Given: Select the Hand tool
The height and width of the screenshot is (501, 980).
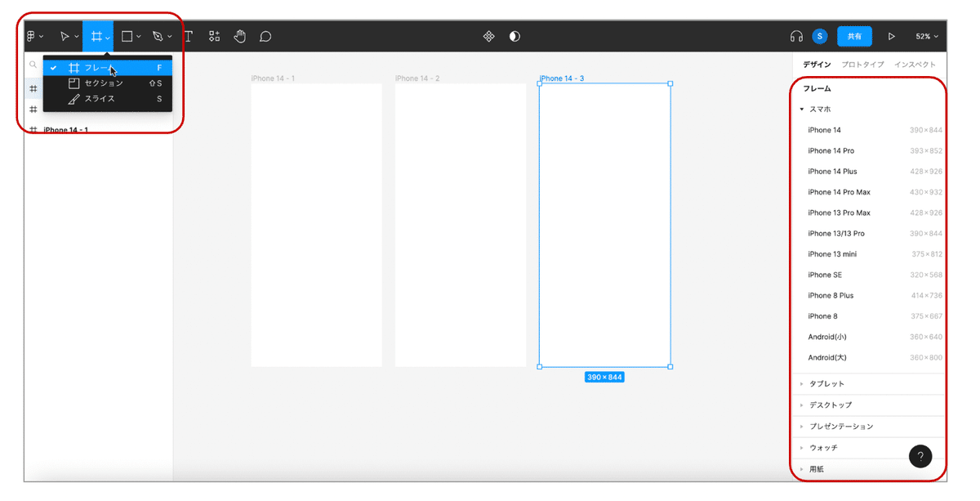Looking at the screenshot, I should click(x=239, y=37).
